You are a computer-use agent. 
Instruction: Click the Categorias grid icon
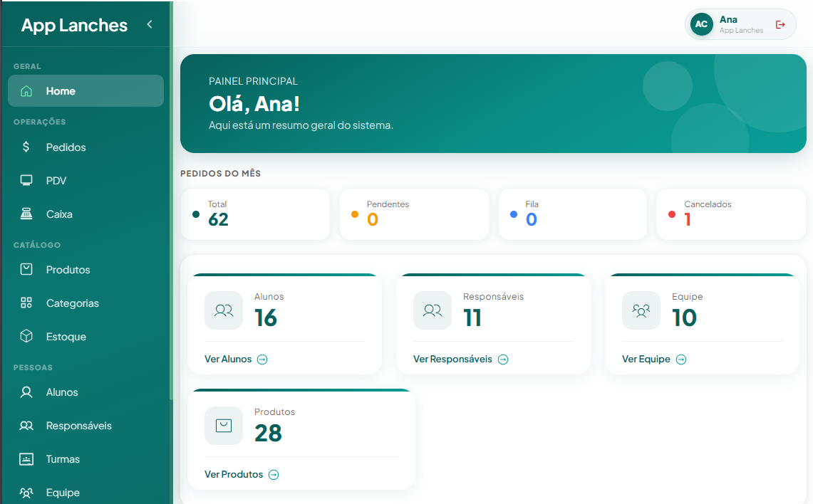point(26,303)
